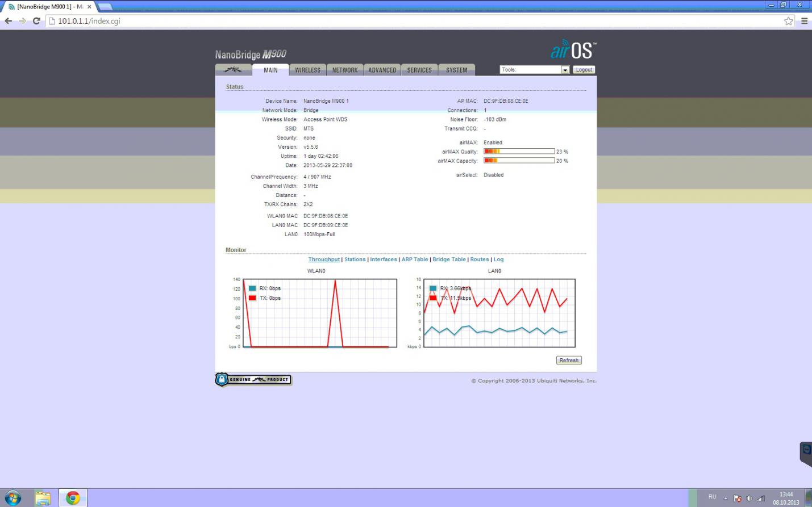Viewport: 812px width, 507px height.
Task: Show the Stations monitor
Action: pos(355,259)
